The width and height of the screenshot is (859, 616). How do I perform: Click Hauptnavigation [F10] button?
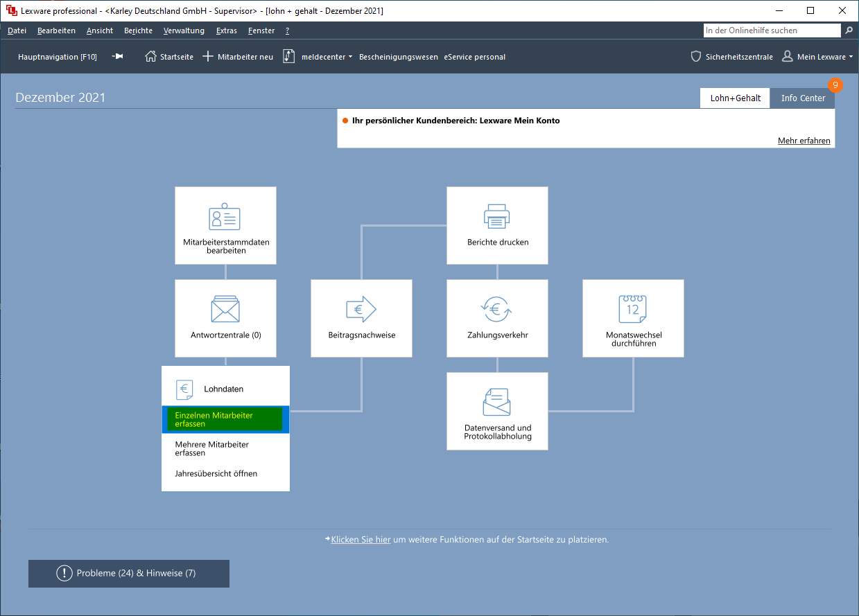pos(58,57)
